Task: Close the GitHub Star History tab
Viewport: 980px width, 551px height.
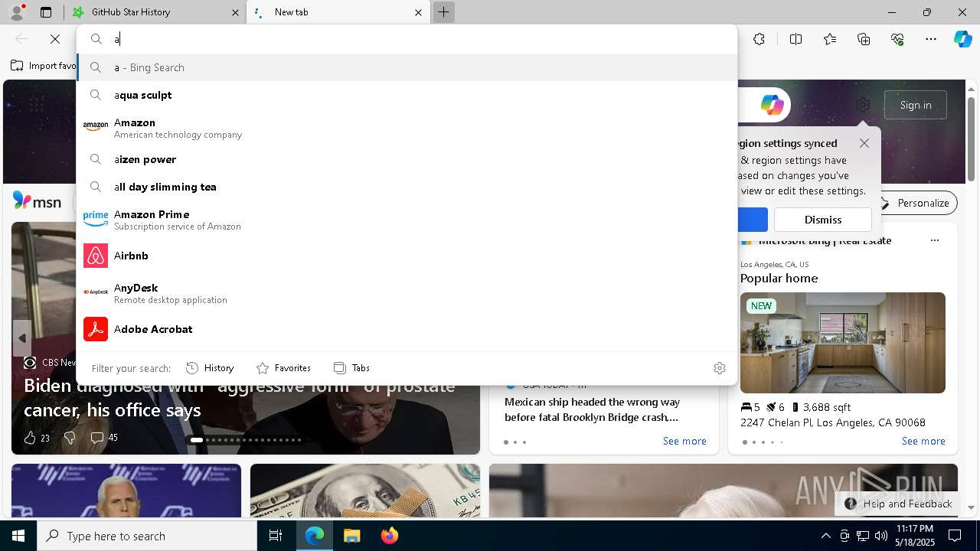Action: (235, 12)
